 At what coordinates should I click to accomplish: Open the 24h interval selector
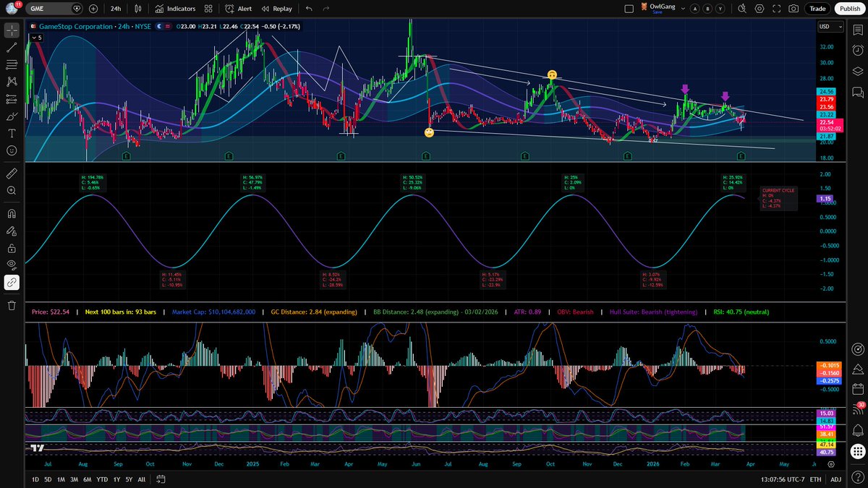coord(116,9)
